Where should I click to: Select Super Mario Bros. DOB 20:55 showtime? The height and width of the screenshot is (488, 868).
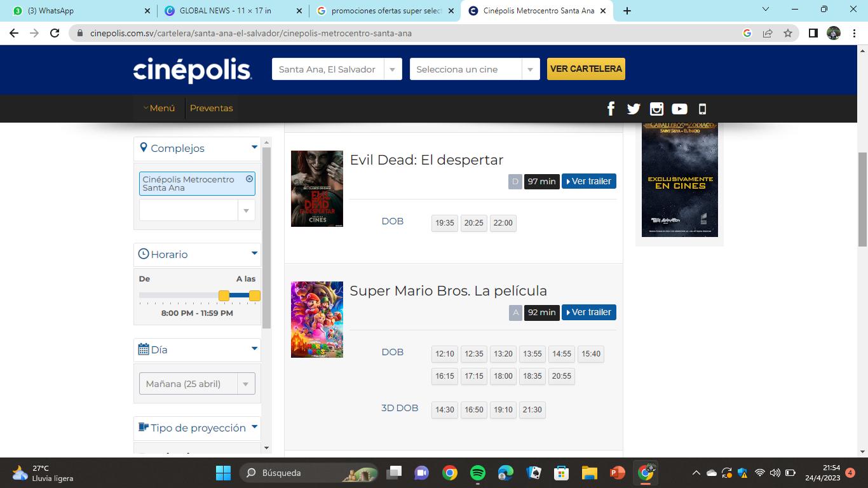[x=562, y=376]
